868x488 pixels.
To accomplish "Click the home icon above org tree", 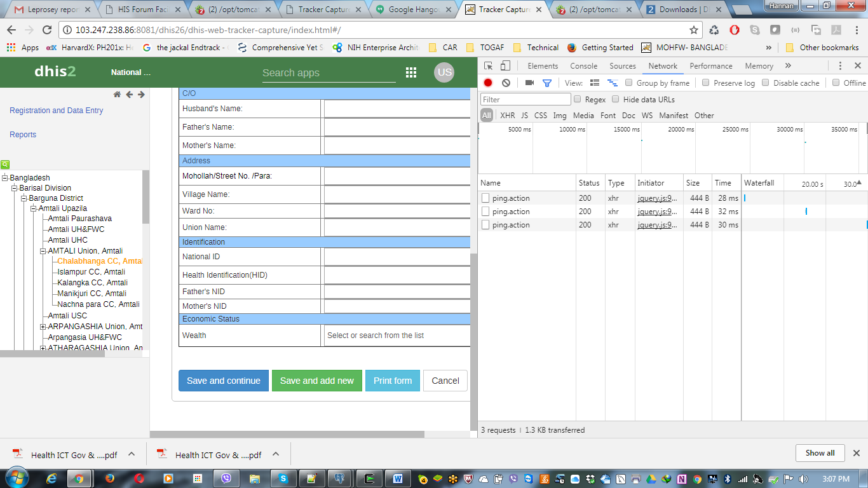I will 117,95.
